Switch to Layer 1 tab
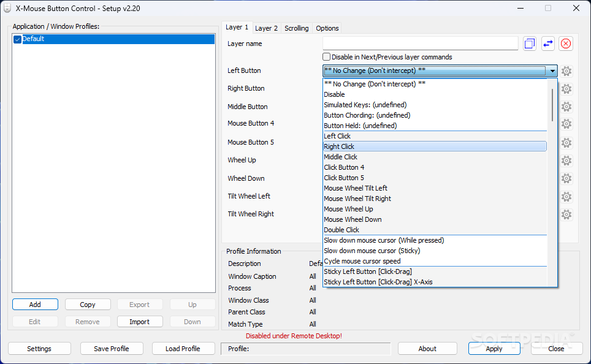Viewport: 591px width, 364px height. [x=237, y=27]
